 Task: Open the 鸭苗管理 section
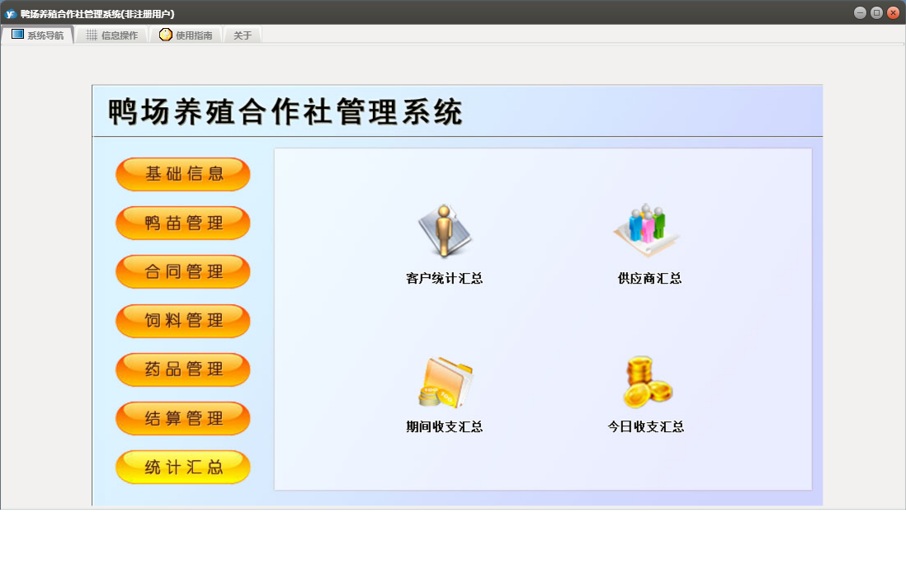pos(183,223)
